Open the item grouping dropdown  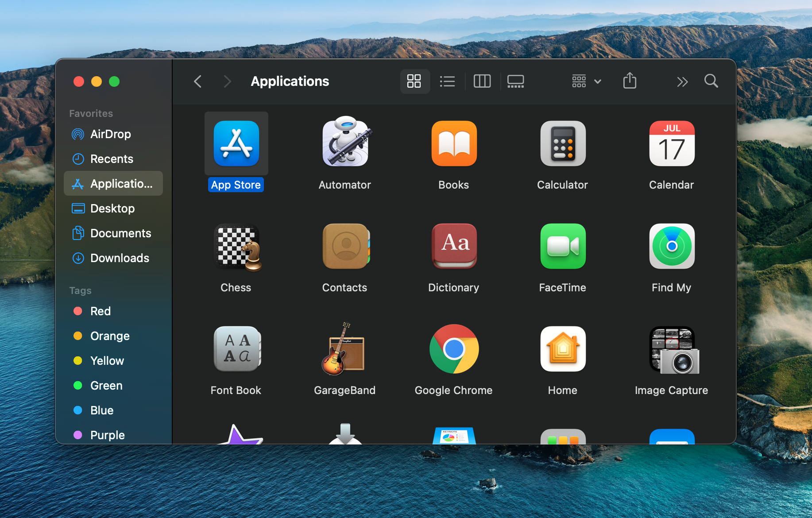coord(586,81)
